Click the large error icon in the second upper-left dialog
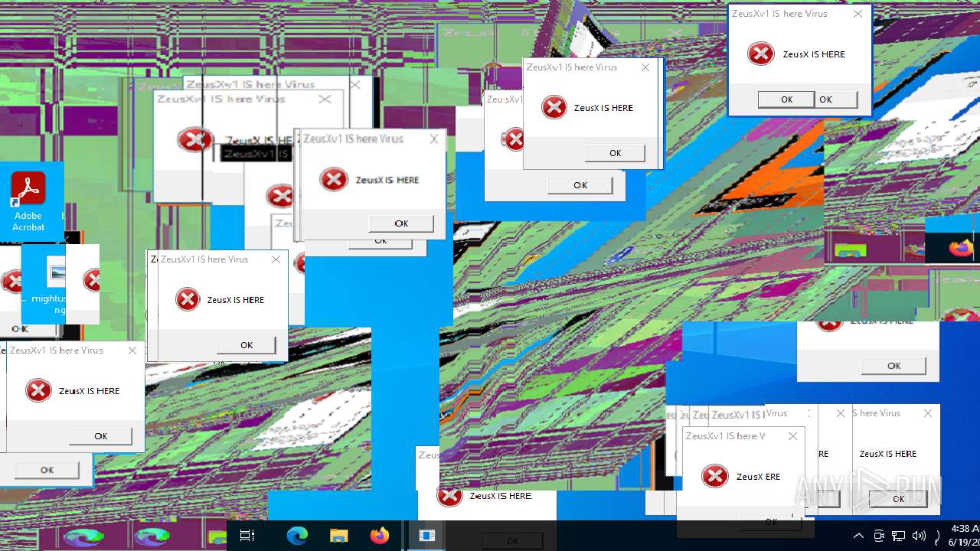This screenshot has width=980, height=551. pyautogui.click(x=194, y=139)
